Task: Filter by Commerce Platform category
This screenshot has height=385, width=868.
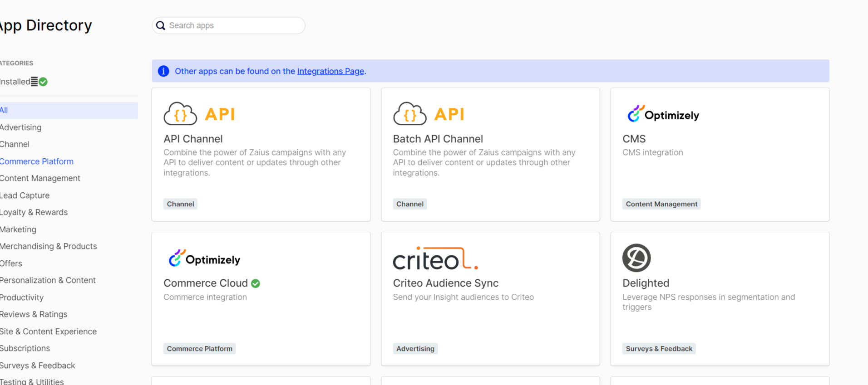Action: pyautogui.click(x=36, y=161)
